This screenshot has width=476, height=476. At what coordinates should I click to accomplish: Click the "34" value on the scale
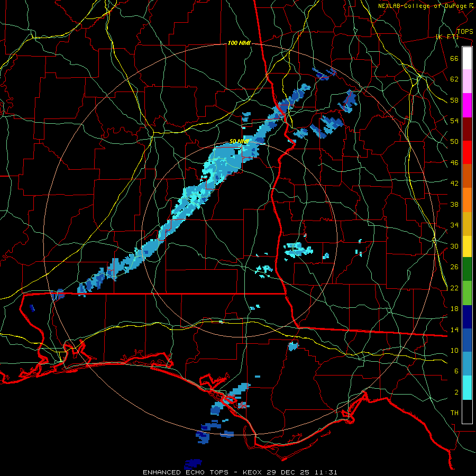tap(454, 225)
